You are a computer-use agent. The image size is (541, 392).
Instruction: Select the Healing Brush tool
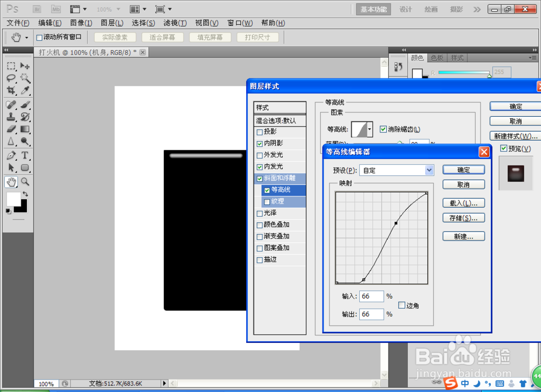point(11,104)
